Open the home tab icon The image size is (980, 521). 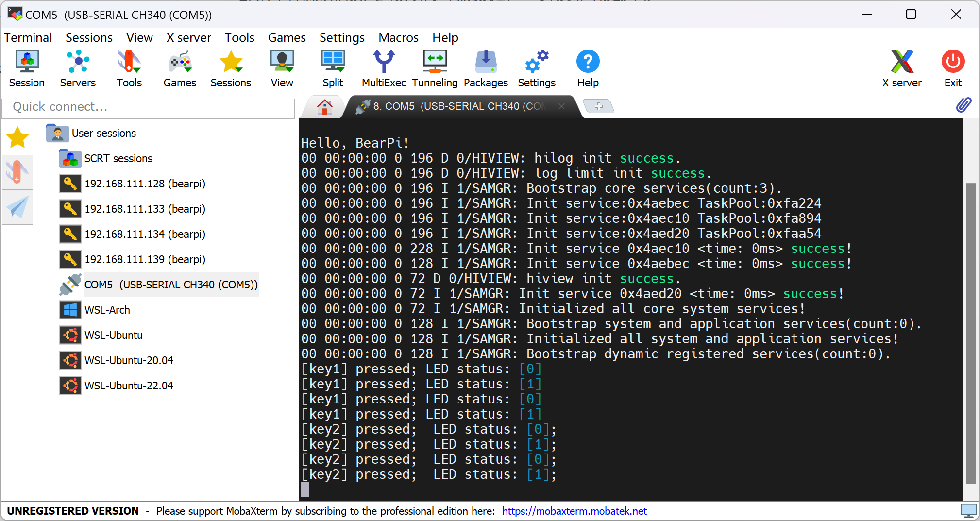click(x=324, y=106)
